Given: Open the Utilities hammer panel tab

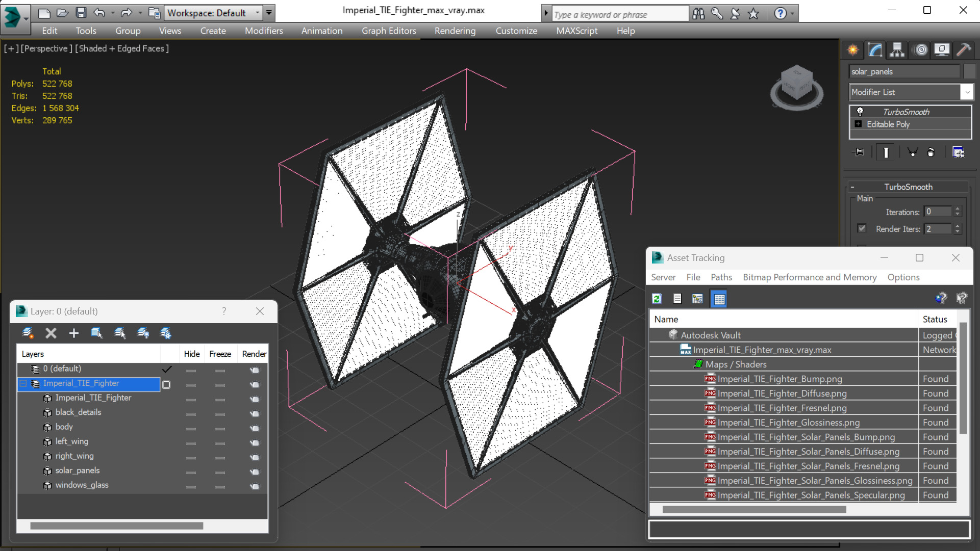Looking at the screenshot, I should coord(964,50).
